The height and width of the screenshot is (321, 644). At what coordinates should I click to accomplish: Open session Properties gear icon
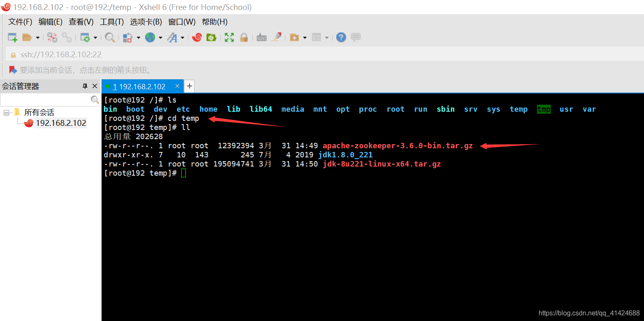(x=85, y=37)
